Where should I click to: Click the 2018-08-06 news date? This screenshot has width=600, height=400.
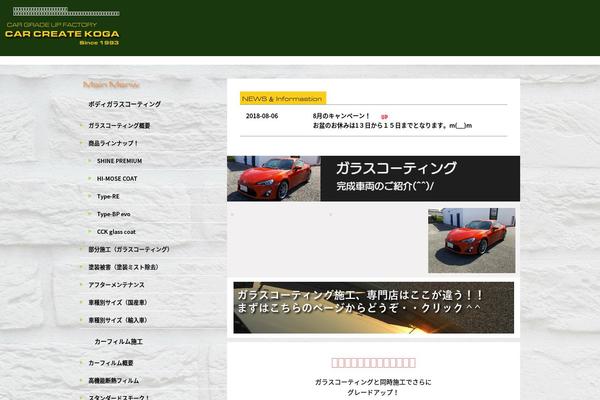(x=262, y=116)
